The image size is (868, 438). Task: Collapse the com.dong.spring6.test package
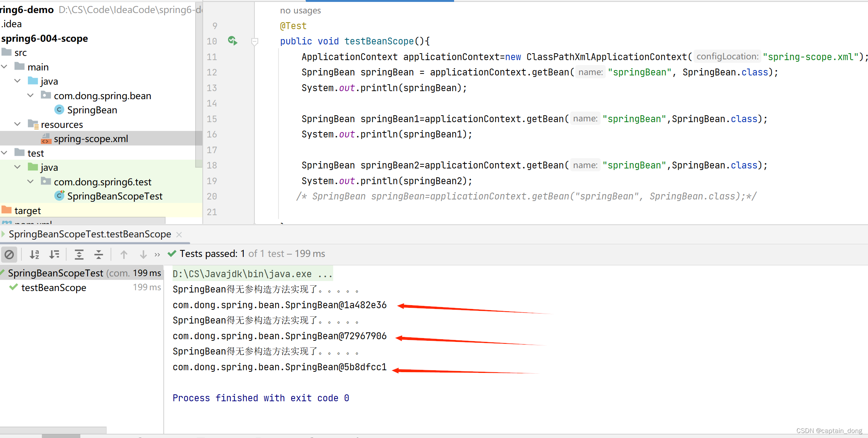[30, 181]
